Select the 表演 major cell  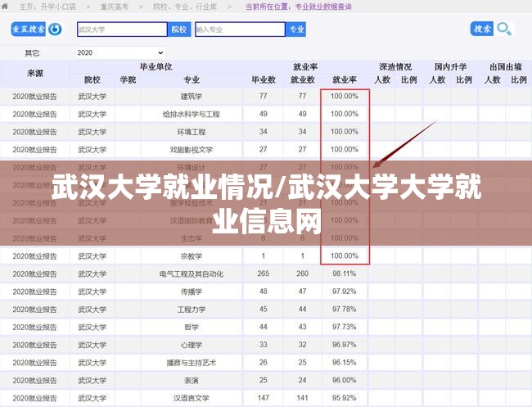tap(192, 381)
